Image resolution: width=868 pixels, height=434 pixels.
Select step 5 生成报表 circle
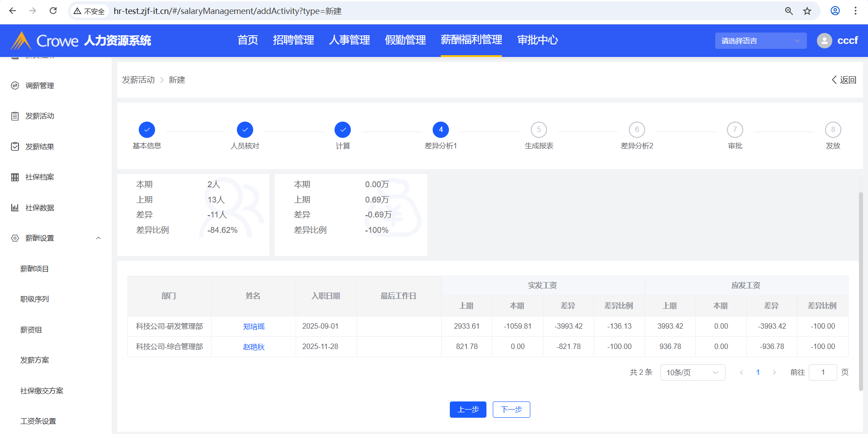[x=538, y=130]
